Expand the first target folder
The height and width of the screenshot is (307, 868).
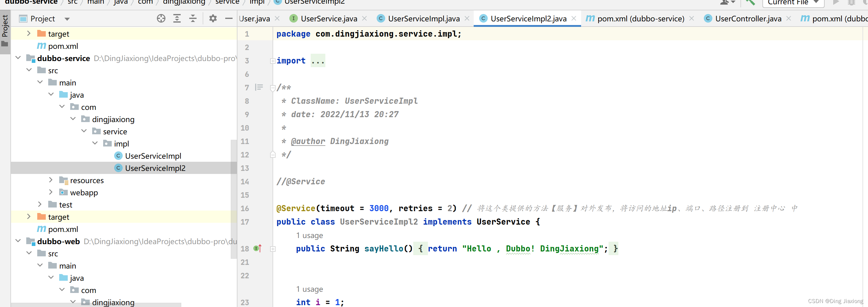29,33
